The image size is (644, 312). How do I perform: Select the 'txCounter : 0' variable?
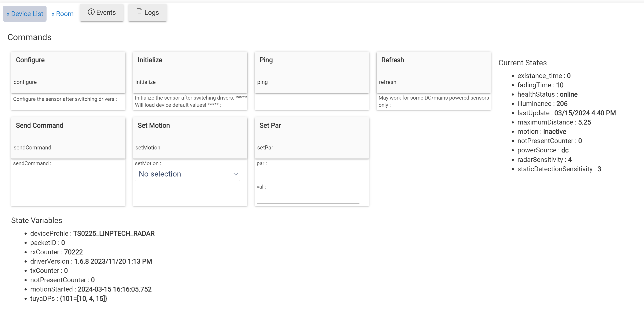(x=49, y=271)
